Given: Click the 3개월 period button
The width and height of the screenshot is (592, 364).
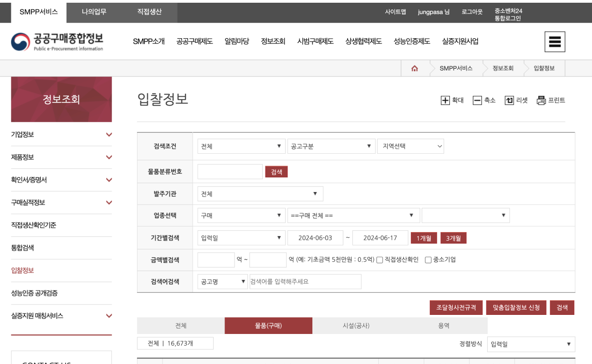Looking at the screenshot, I should (453, 238).
